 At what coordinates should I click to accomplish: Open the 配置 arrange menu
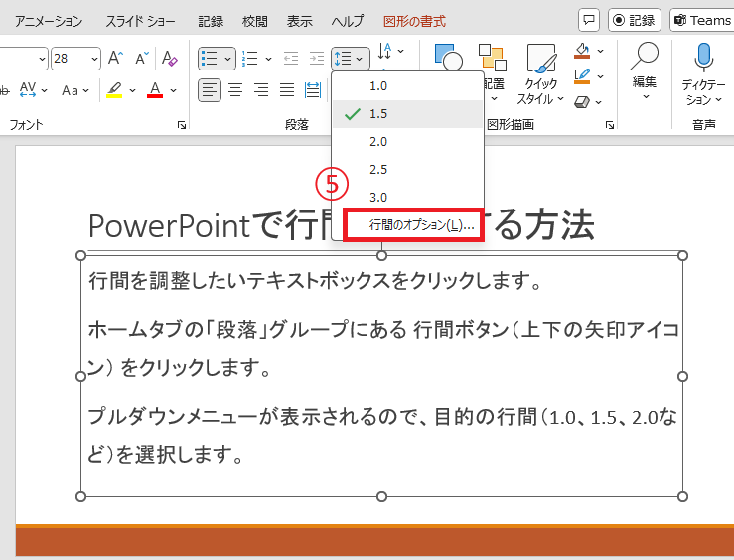(x=493, y=72)
